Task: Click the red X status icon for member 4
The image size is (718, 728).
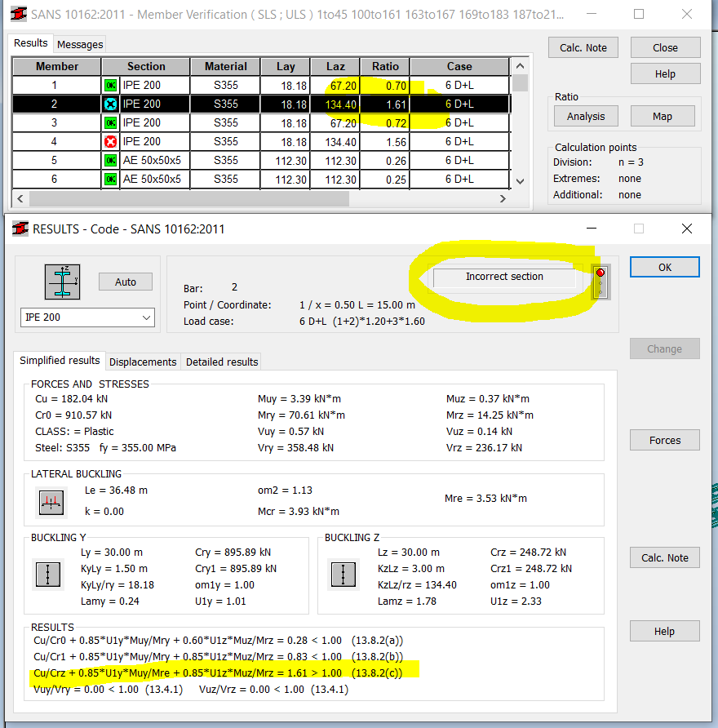Action: [110, 141]
